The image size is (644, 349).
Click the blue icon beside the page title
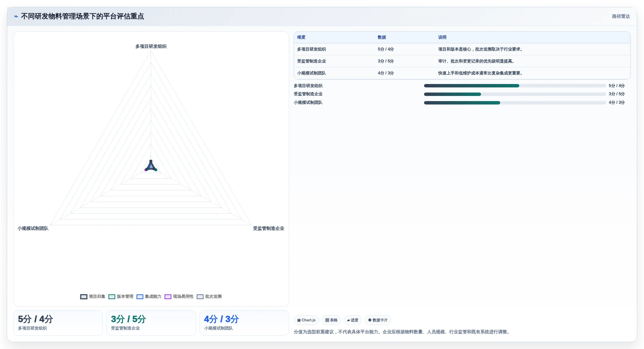pos(16,16)
